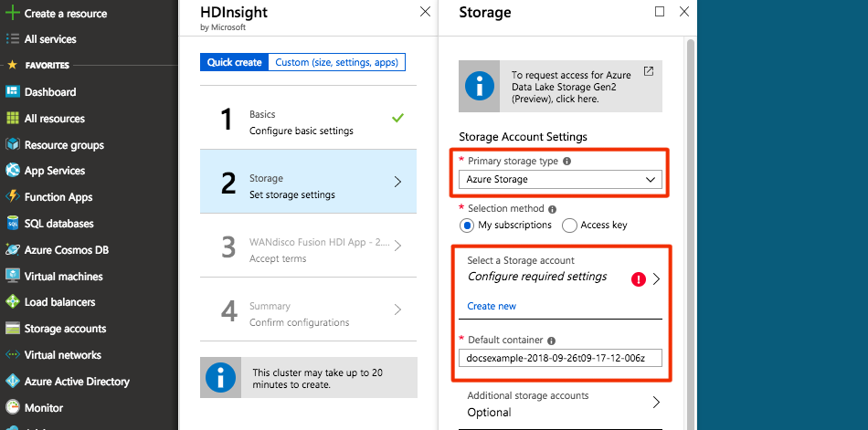Click the red error icon on Storage account
This screenshot has height=430, width=868.
639,279
